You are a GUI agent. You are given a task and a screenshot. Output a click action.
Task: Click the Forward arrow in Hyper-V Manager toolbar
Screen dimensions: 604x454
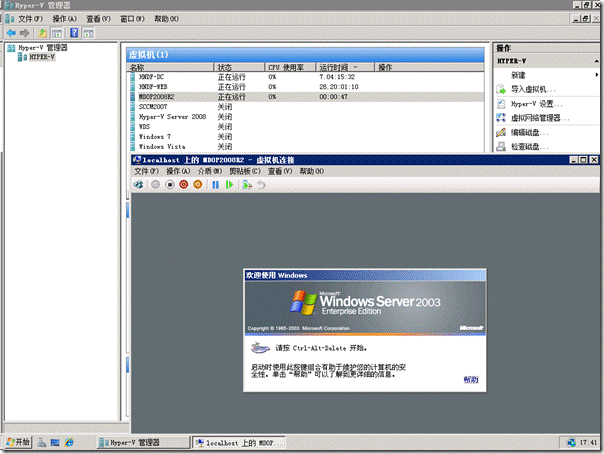25,33
